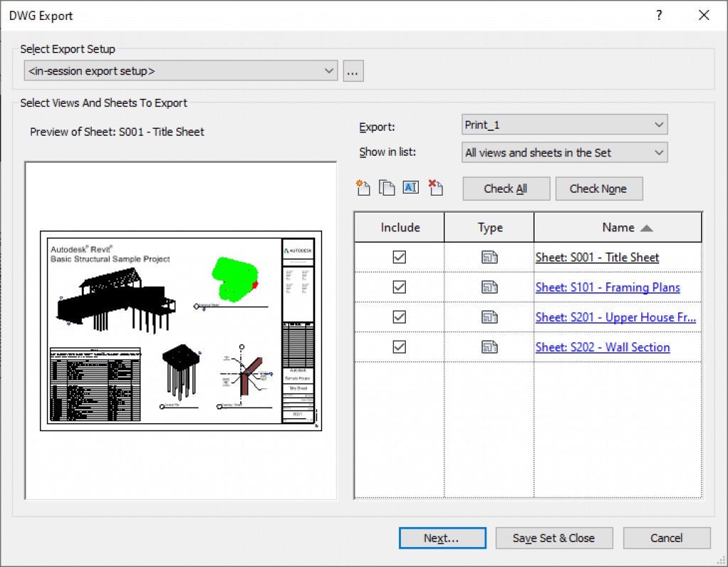Sort the list by Type column header
Viewport: 728px width, 567px height.
[x=489, y=227]
